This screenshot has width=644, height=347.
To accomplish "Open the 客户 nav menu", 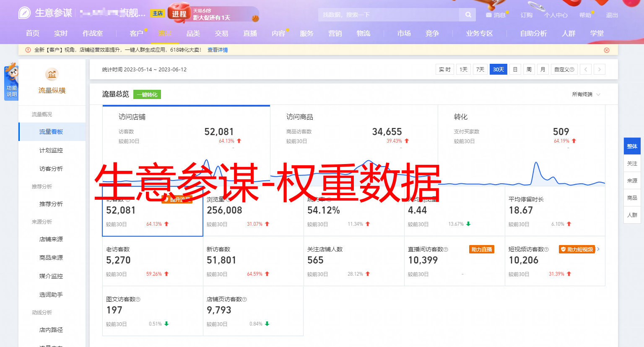I will 137,33.
